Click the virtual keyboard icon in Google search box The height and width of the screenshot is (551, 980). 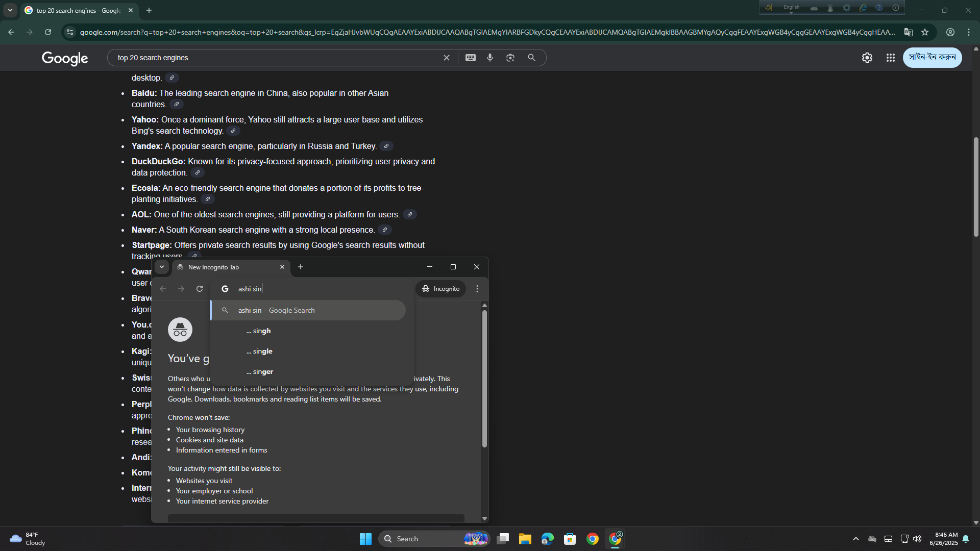[x=471, y=58]
